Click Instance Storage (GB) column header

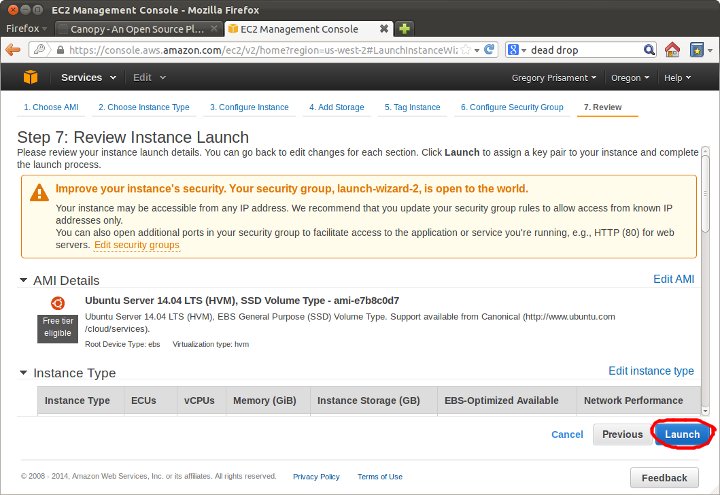(374, 400)
